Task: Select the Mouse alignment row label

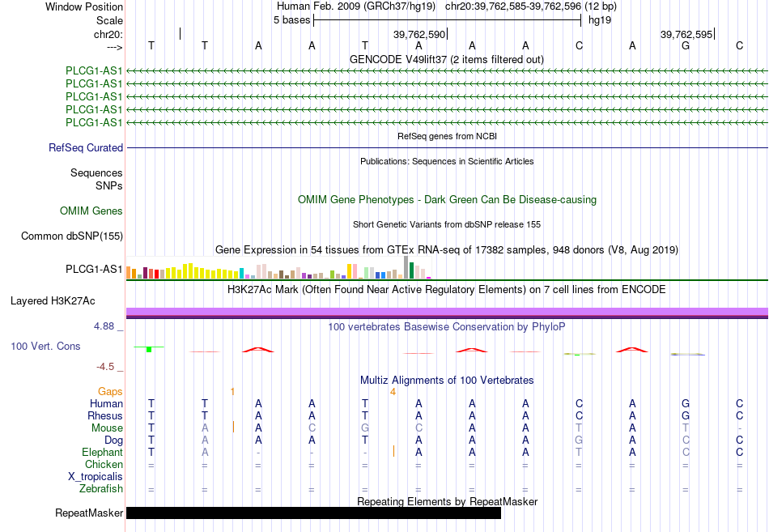Action: coord(107,428)
